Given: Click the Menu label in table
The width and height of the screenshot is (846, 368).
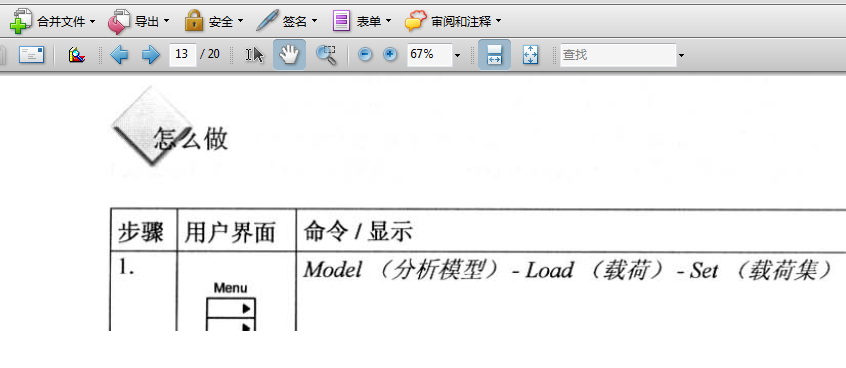Looking at the screenshot, I should (230, 288).
